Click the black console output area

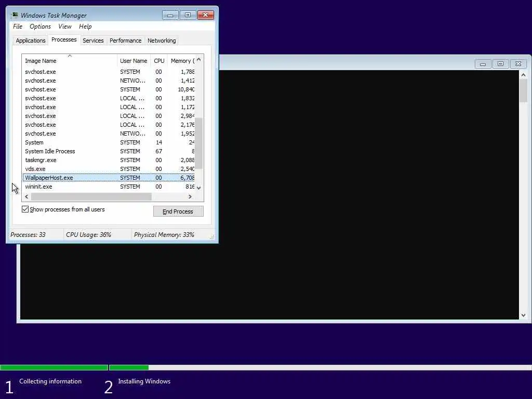[368, 195]
